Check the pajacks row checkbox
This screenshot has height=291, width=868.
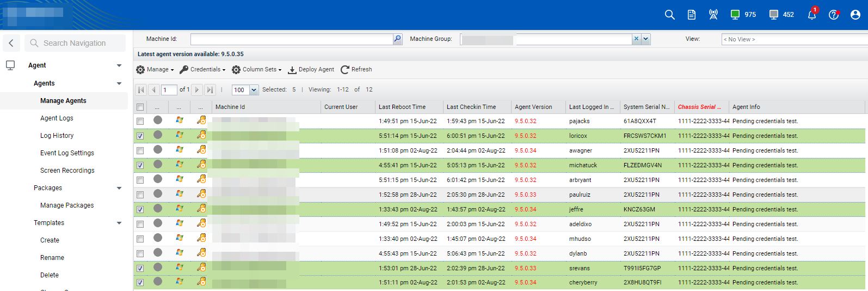[140, 122]
